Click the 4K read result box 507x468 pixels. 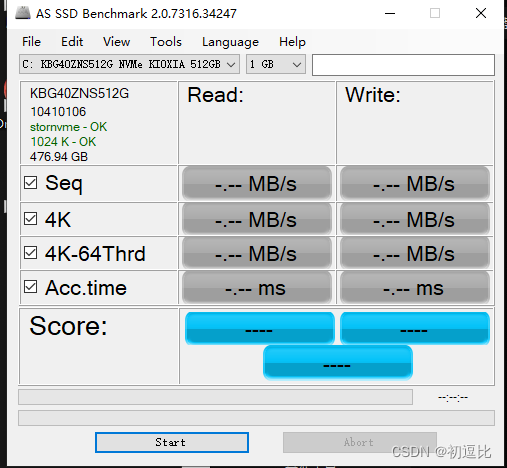(x=257, y=219)
